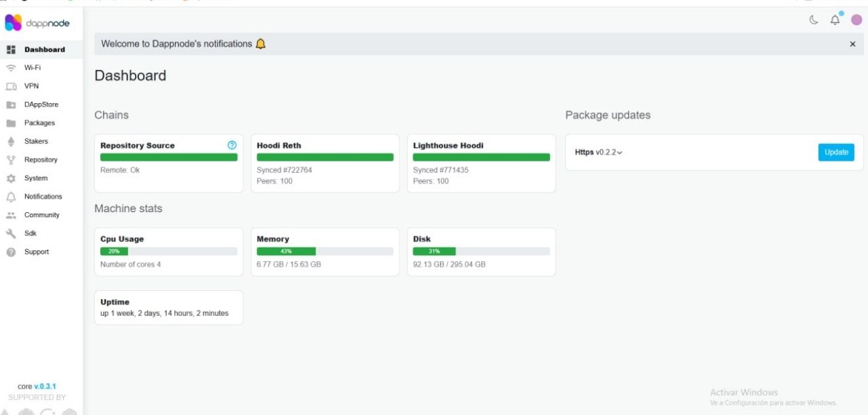Open the Dashboard menu item
The height and width of the screenshot is (415, 868).
coord(41,50)
